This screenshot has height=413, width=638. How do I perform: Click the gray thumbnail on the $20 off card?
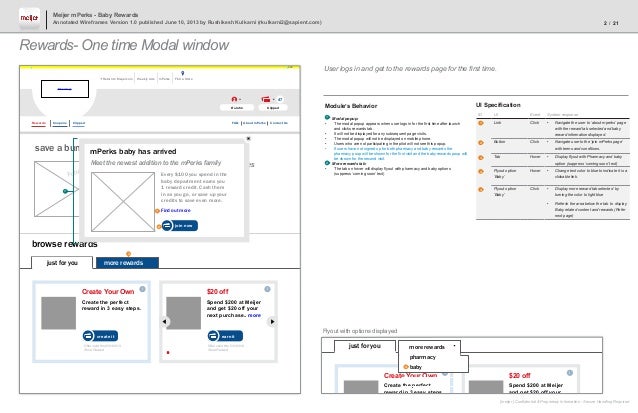(x=184, y=313)
